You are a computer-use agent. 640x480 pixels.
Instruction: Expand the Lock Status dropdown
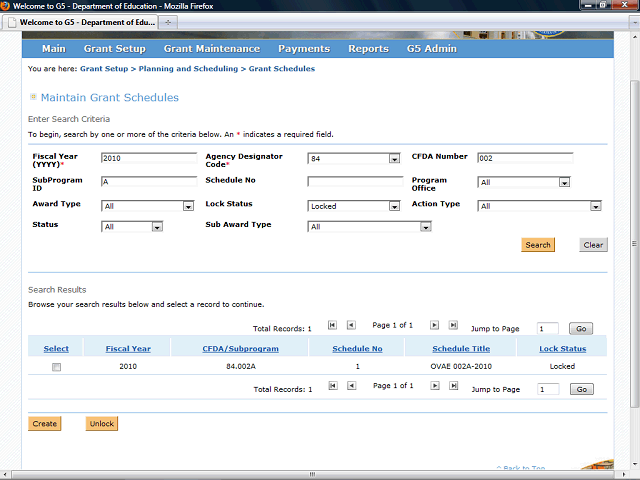(394, 207)
